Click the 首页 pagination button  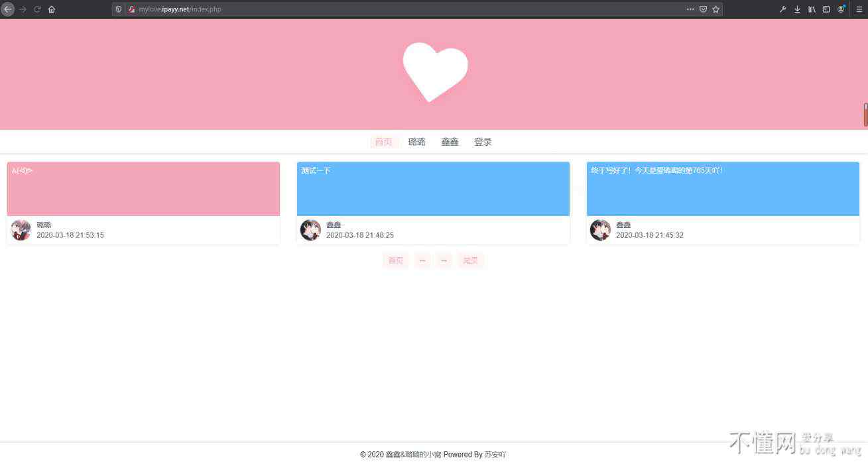395,261
